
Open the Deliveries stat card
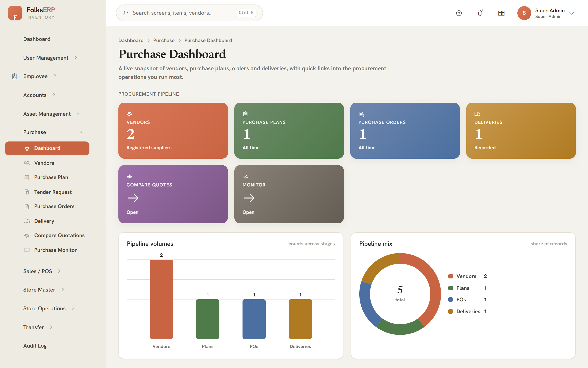tap(521, 131)
